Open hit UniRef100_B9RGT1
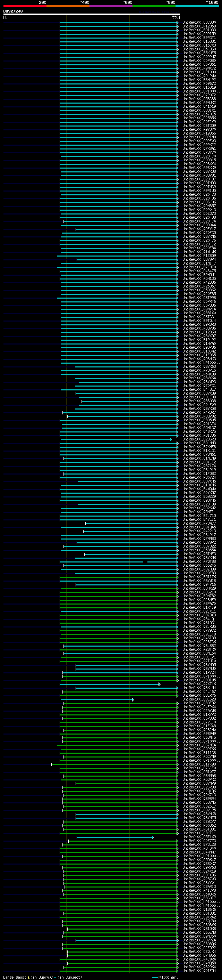The height and width of the screenshot is (980, 222). [199, 38]
